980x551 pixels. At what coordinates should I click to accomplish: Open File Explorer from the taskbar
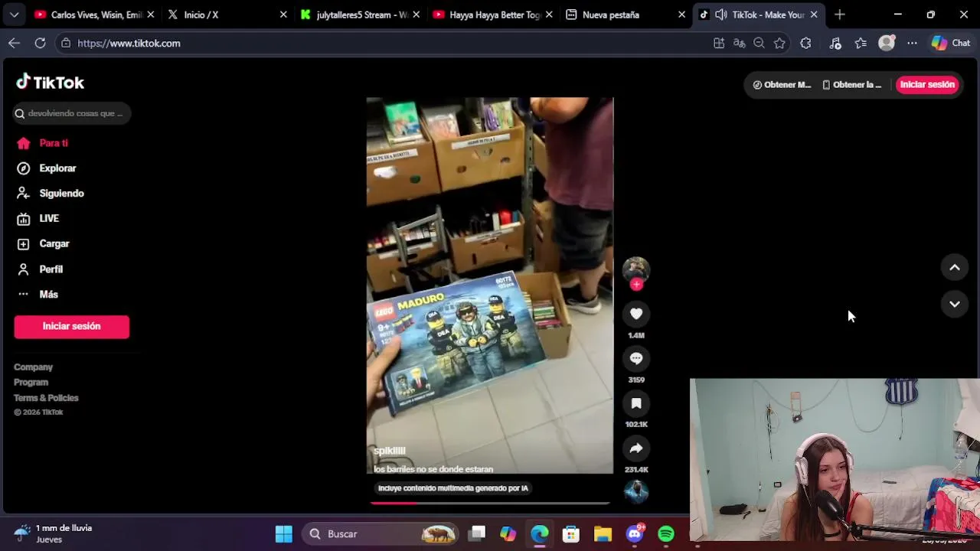603,534
